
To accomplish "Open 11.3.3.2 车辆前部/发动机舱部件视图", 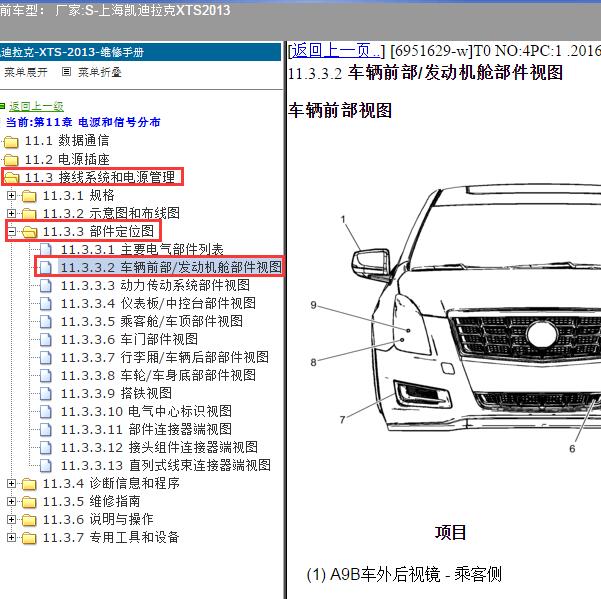I will 171,267.
